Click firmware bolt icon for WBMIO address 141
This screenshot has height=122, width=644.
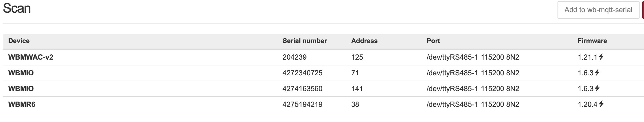click(x=597, y=89)
